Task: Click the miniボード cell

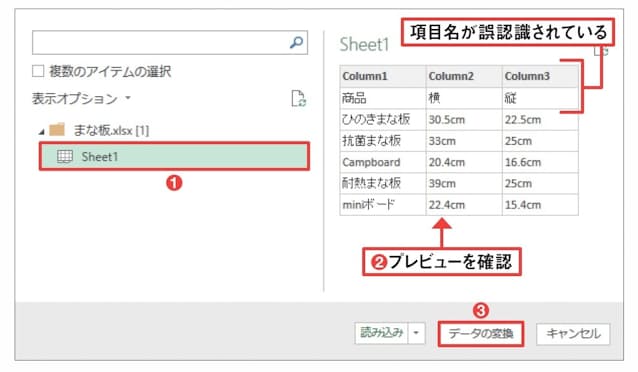Action: tap(383, 204)
